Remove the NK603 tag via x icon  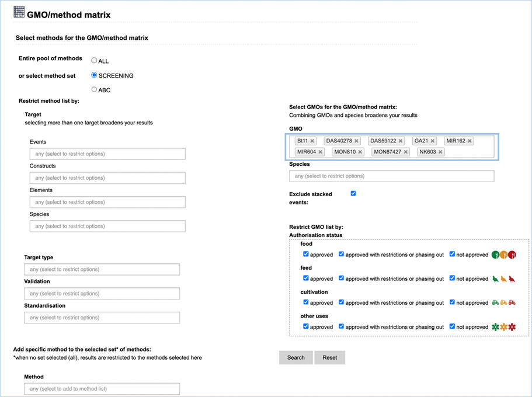(x=440, y=152)
